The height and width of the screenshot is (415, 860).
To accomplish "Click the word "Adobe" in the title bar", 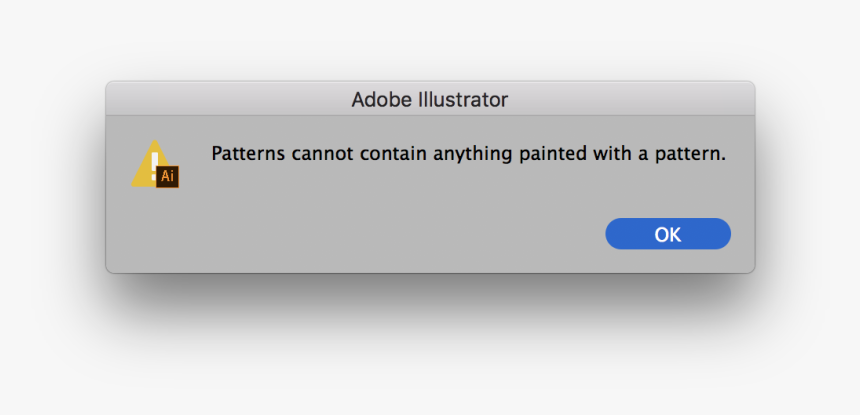I will (x=379, y=100).
